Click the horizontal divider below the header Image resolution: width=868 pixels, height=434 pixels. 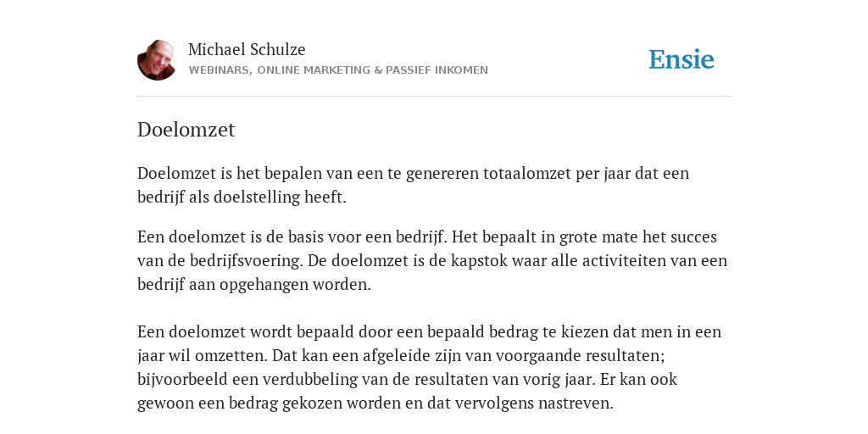[x=434, y=97]
